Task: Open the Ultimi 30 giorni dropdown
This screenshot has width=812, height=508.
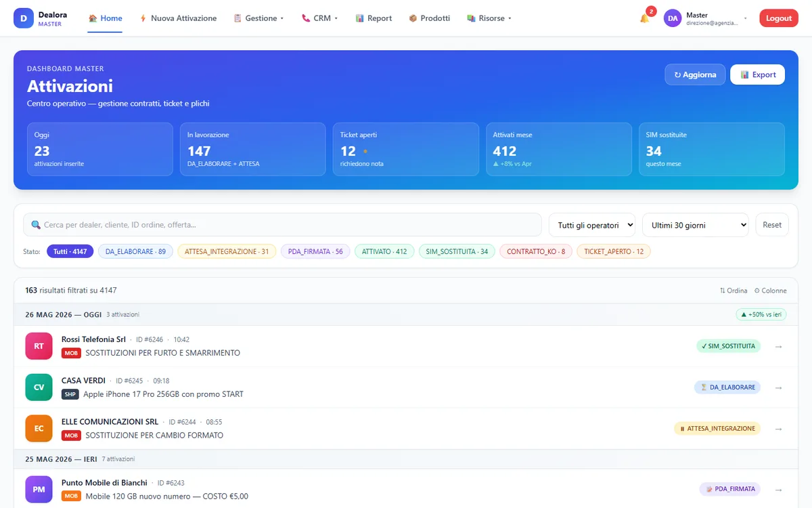Action: pyautogui.click(x=695, y=225)
